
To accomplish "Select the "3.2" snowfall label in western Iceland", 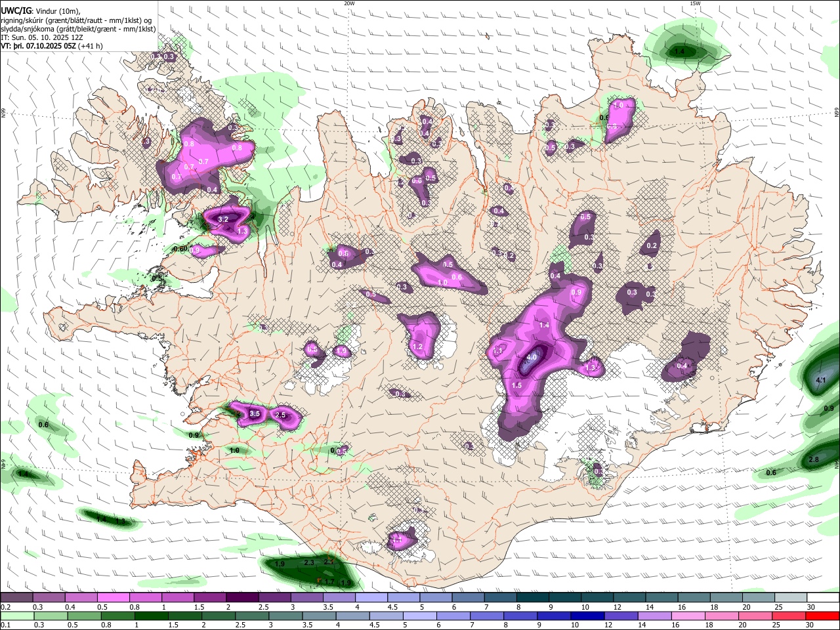I will (x=223, y=219).
